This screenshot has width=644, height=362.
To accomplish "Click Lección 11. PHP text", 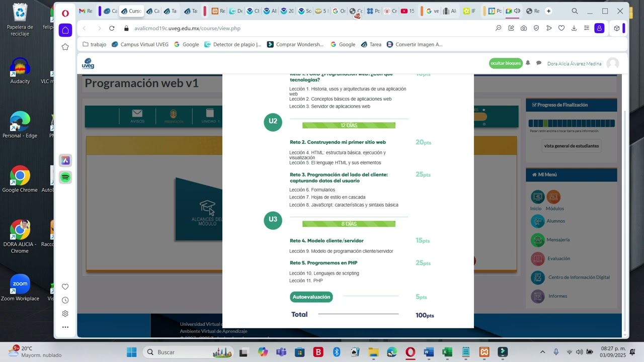I will point(306,281).
